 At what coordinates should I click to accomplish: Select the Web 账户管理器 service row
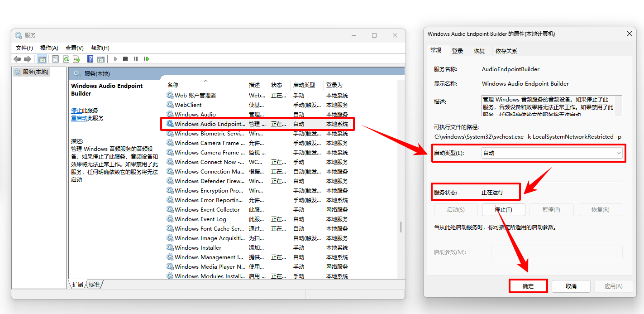257,95
